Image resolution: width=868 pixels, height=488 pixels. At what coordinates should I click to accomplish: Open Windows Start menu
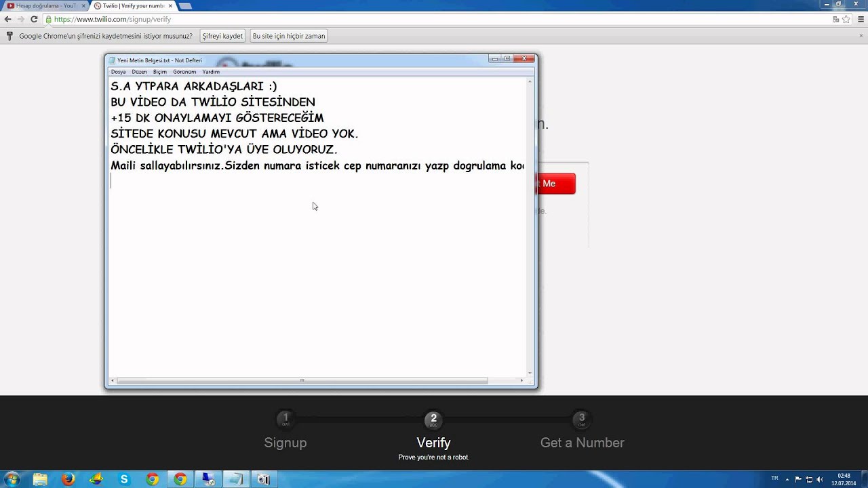coord(12,479)
